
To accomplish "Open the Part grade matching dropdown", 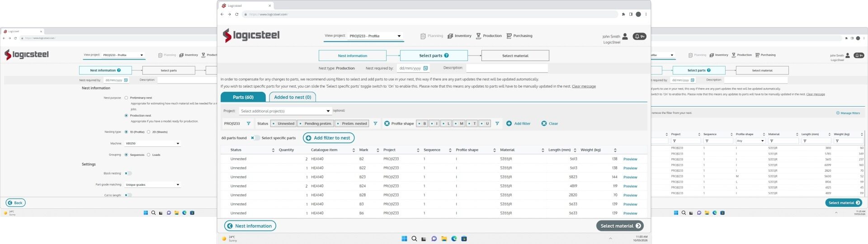I will (x=152, y=184).
